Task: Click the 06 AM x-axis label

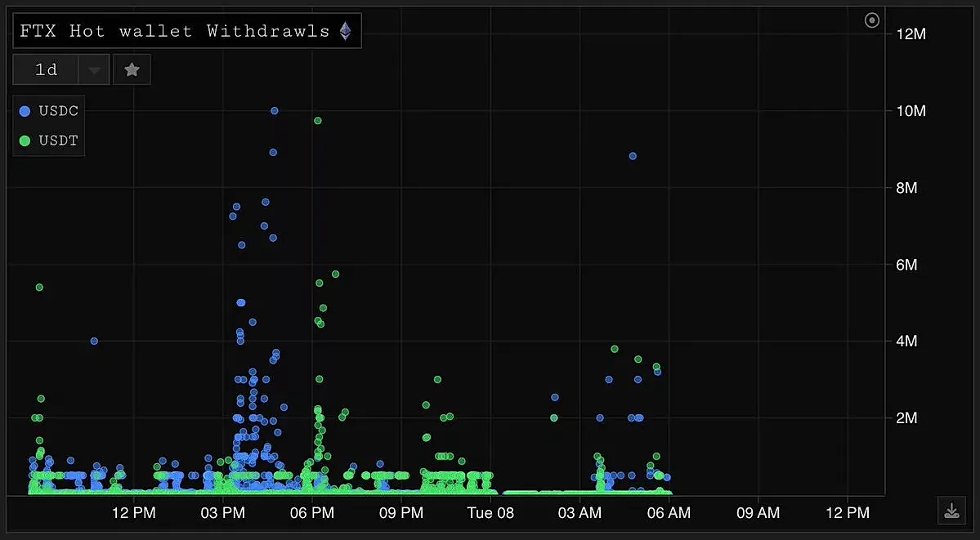Action: tap(669, 513)
